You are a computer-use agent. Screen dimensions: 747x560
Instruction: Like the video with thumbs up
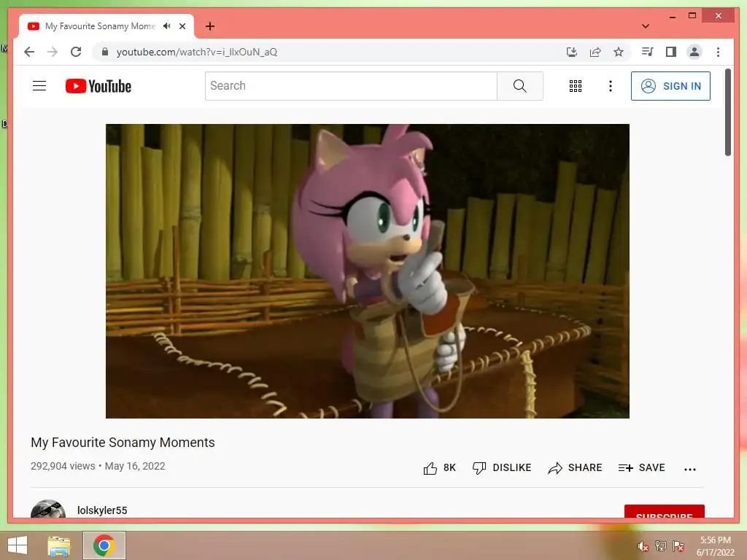[x=439, y=468]
